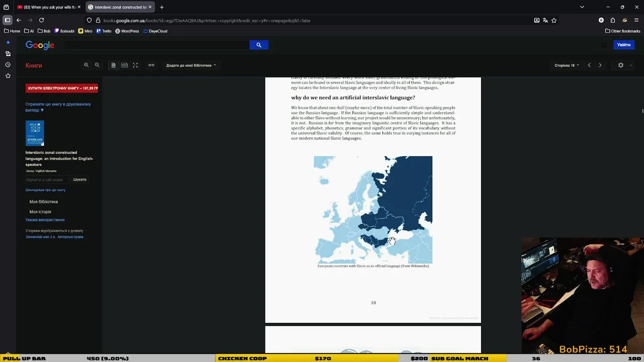Screen dimensions: 644x362
Task: Switch to two-page view
Action: (x=124, y=65)
